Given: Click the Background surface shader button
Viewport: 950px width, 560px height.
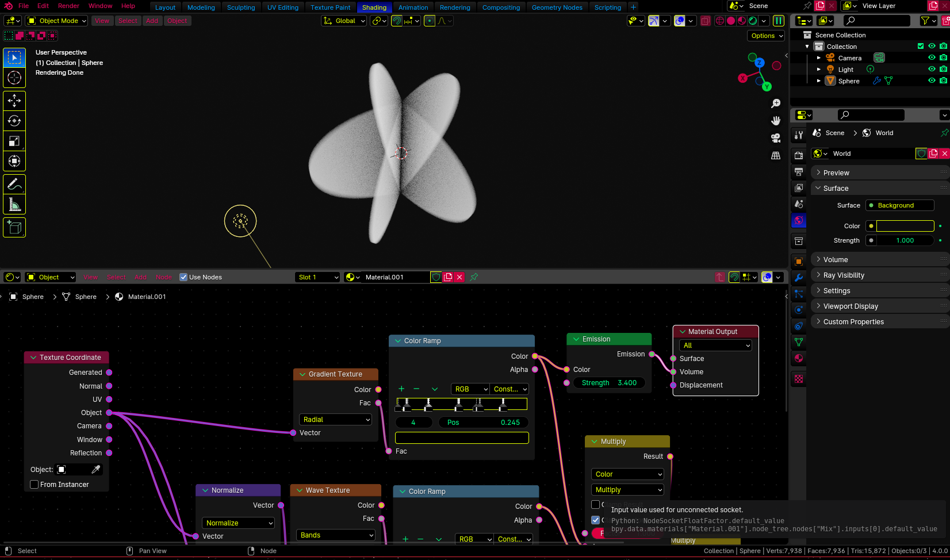Looking at the screenshot, I should coord(900,205).
